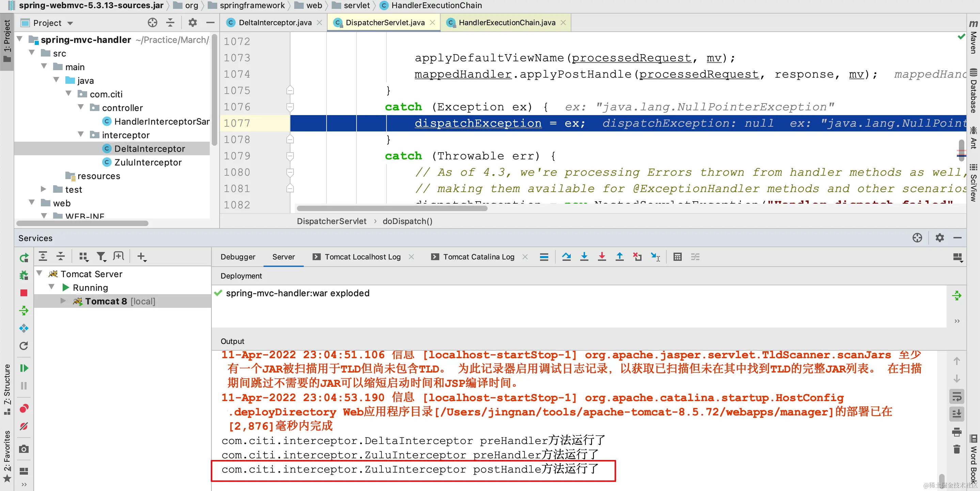Click the camera thread dump icon
The height and width of the screenshot is (491, 980).
click(x=23, y=449)
